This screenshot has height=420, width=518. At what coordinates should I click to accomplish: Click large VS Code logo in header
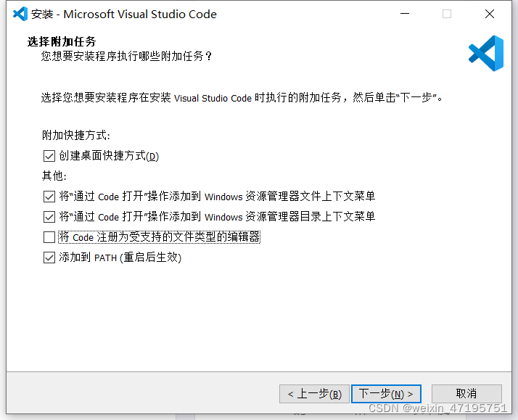coord(486,54)
